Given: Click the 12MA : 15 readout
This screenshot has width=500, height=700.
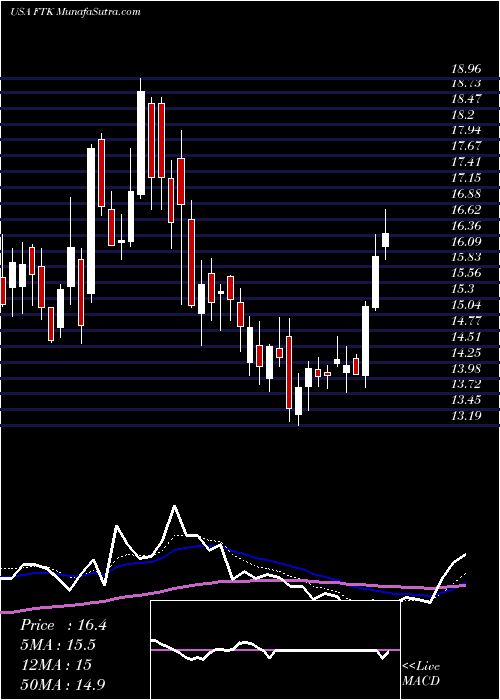Looking at the screenshot, I should click(56, 665).
